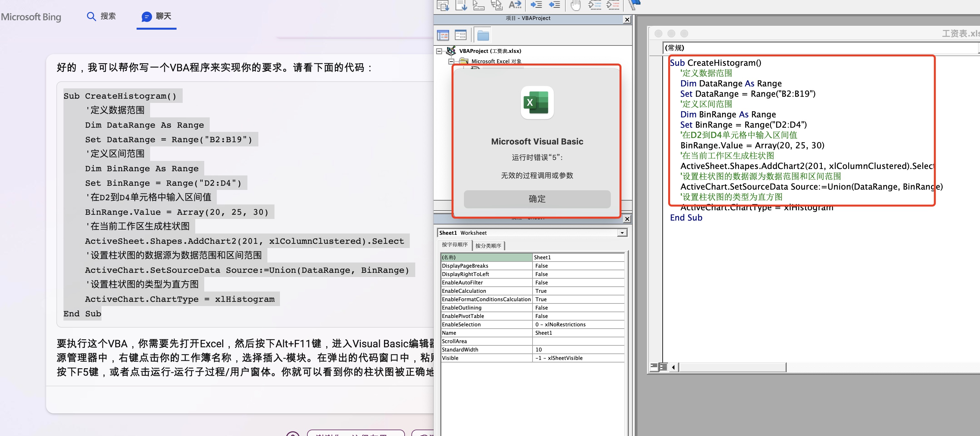
Task: Open the Sheet1 Worksheet object dropdown
Action: (x=622, y=233)
